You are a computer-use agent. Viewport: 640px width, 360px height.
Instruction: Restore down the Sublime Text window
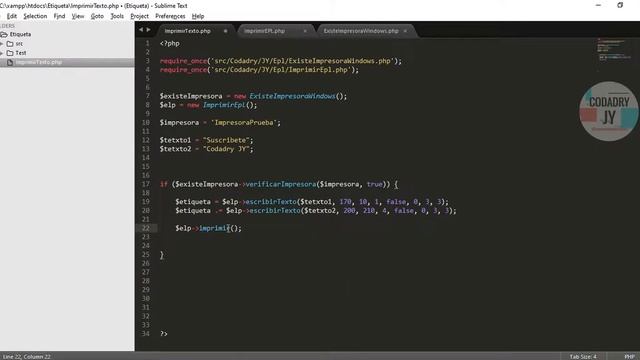[x=620, y=5]
